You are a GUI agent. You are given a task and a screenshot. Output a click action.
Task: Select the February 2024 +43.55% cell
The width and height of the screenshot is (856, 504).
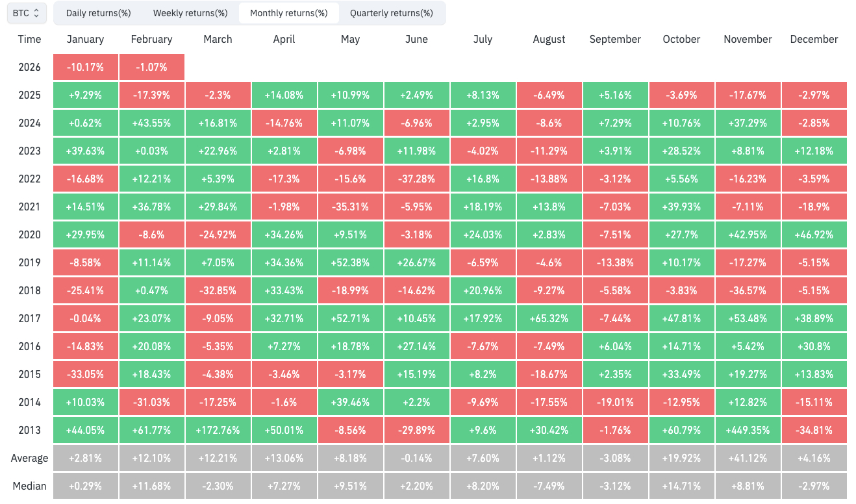pos(152,123)
